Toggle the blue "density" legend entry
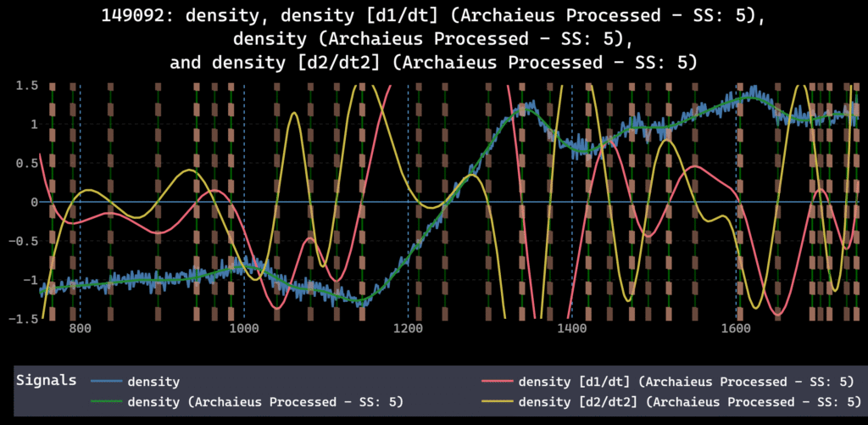 pos(153,382)
